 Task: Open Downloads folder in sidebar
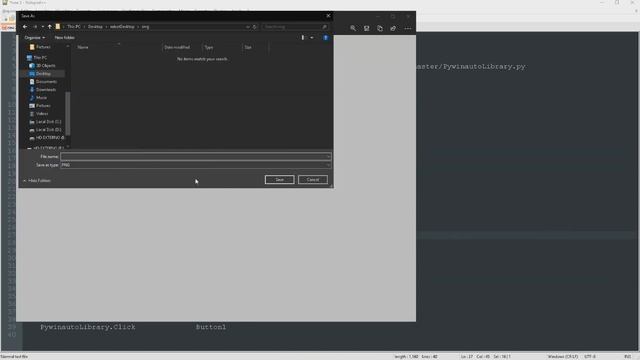coord(46,90)
